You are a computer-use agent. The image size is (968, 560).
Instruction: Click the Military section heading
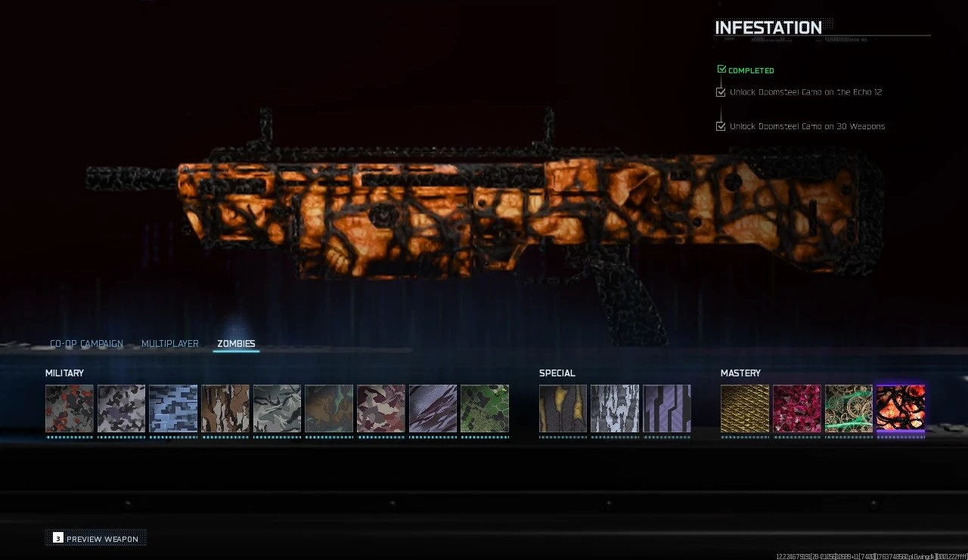(x=64, y=373)
